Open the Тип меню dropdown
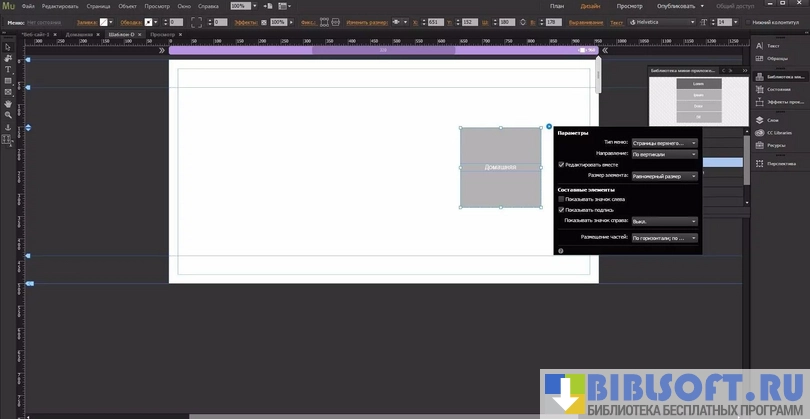The height and width of the screenshot is (419, 810). 664,143
